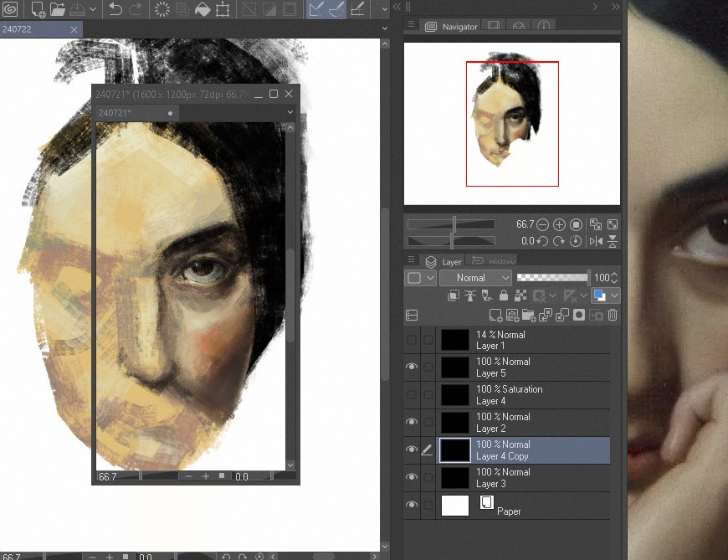Open the main canvas tab list chevron
Viewport: 728px width, 560px height.
pyautogui.click(x=384, y=28)
